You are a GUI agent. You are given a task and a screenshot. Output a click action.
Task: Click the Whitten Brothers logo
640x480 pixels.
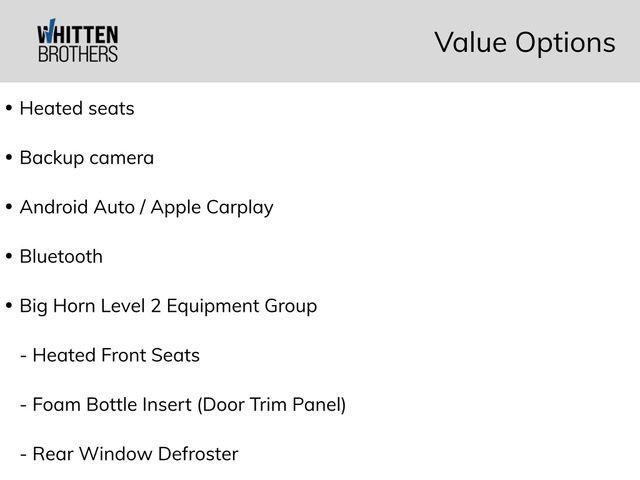point(77,42)
